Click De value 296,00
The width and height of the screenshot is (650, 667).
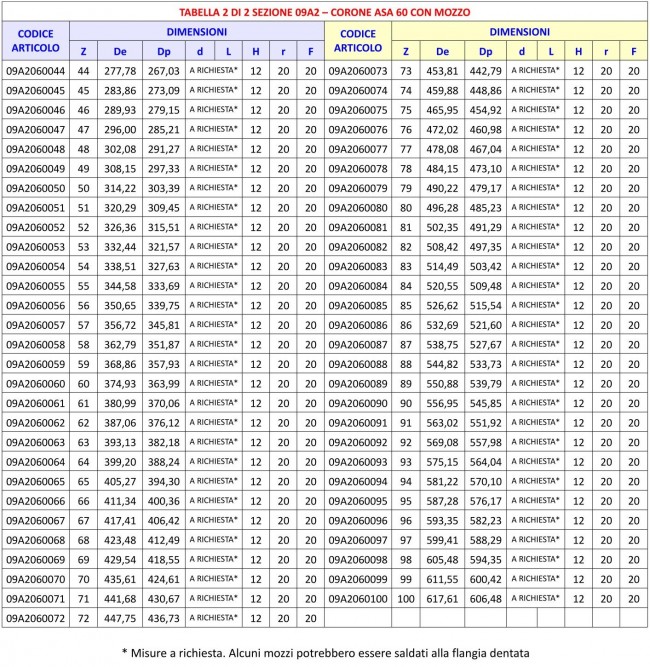pyautogui.click(x=120, y=130)
